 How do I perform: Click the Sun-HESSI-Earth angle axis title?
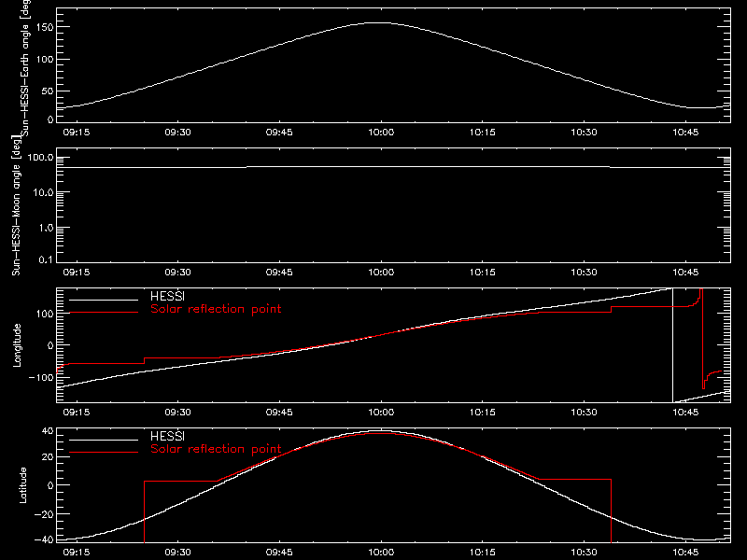point(25,66)
